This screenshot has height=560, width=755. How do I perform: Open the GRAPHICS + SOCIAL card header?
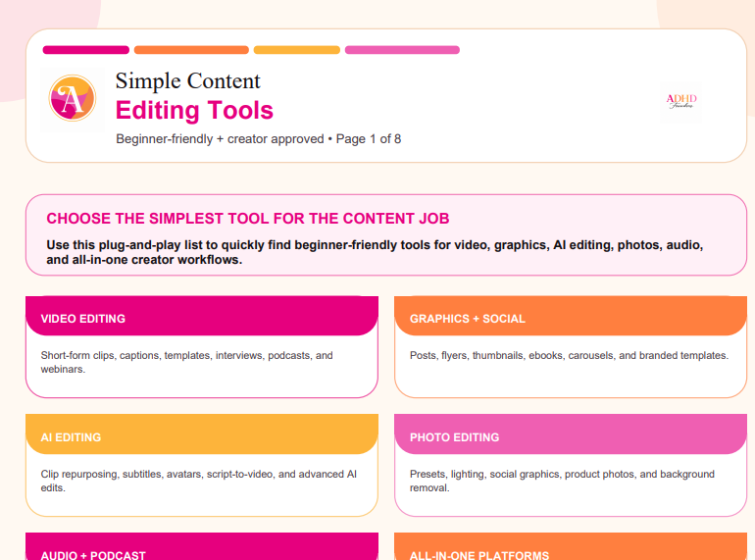(x=571, y=317)
